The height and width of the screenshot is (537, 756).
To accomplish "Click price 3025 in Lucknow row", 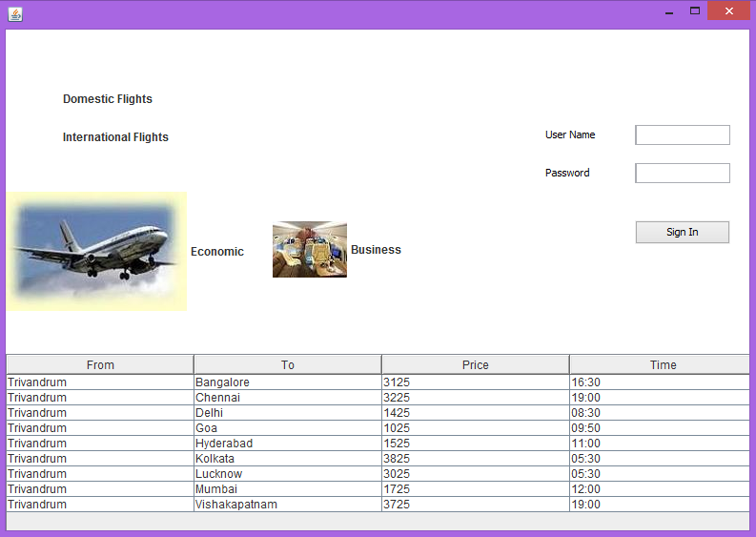I will pos(476,474).
